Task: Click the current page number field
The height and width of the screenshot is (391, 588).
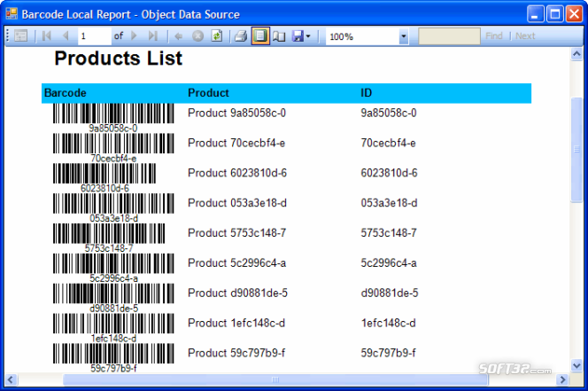Action: [94, 36]
